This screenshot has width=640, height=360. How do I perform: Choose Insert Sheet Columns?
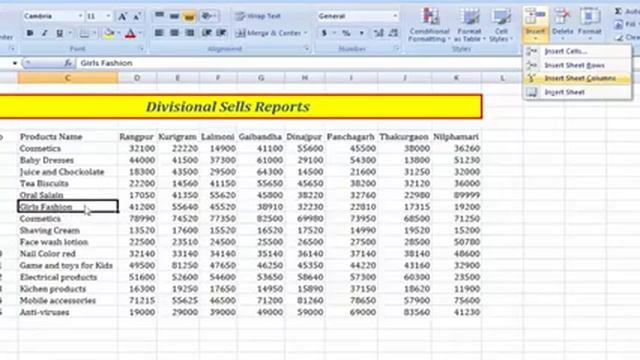pos(577,78)
